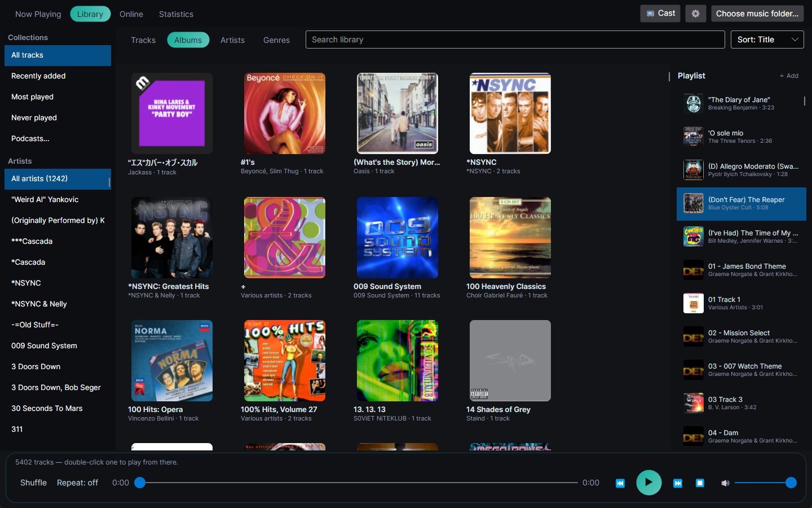Switch to Genres view
The width and height of the screenshot is (812, 508).
click(x=276, y=40)
